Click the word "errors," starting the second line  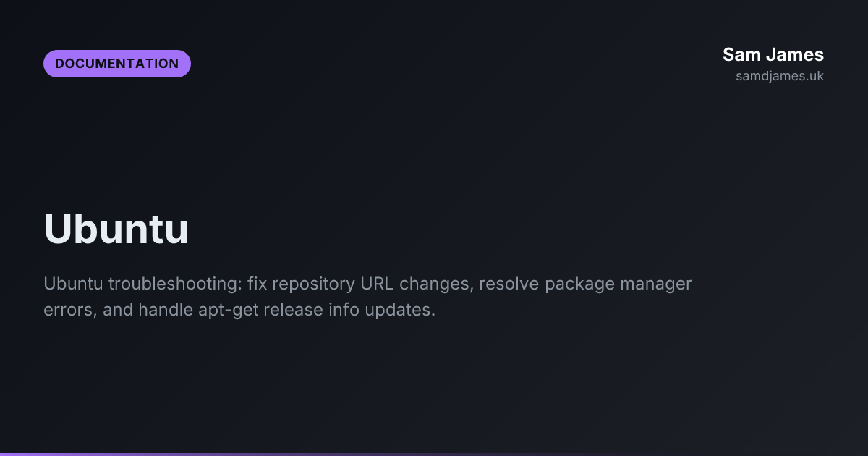71,311
